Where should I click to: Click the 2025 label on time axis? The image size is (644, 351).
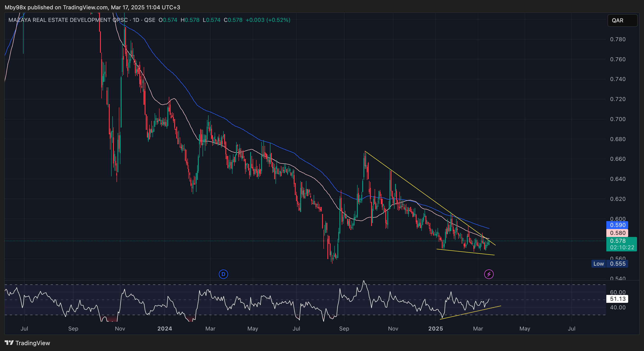click(x=435, y=328)
